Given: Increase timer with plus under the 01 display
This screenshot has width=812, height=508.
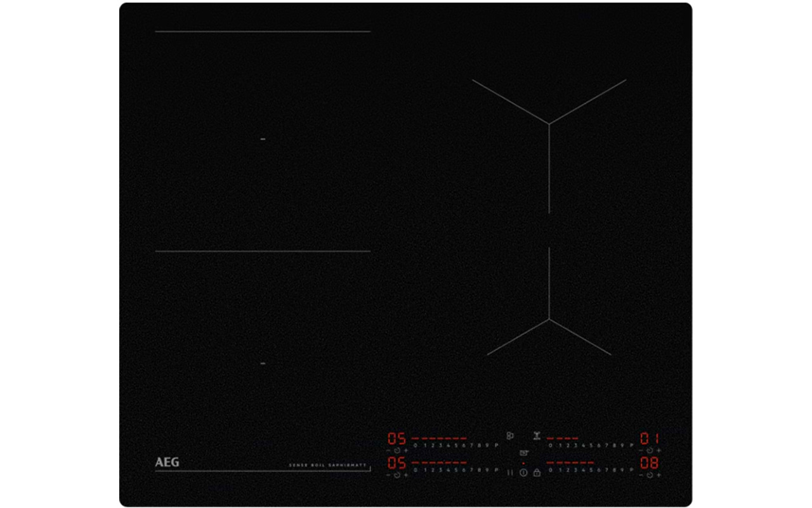Looking at the screenshot, I should coord(658,450).
